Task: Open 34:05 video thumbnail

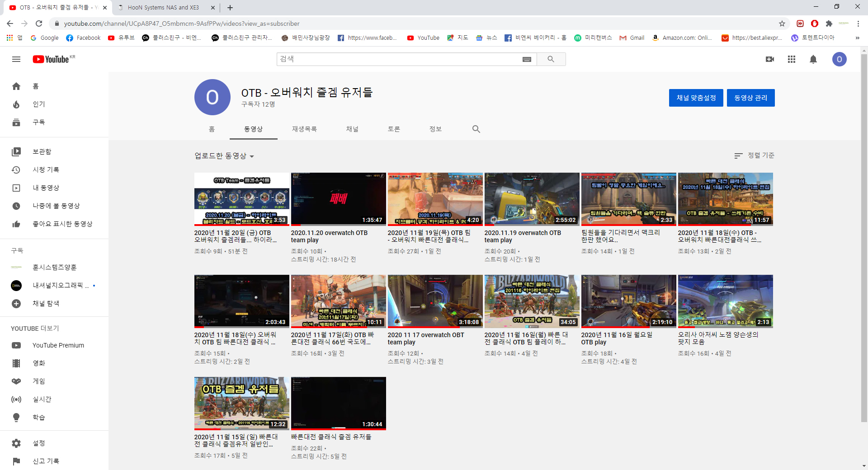Action: point(532,301)
